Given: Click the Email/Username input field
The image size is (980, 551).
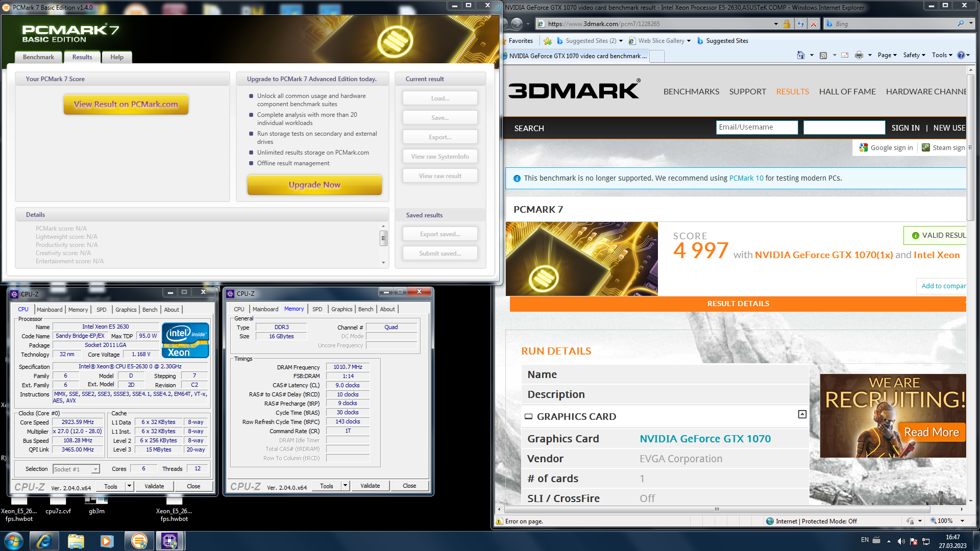Looking at the screenshot, I should click(756, 127).
